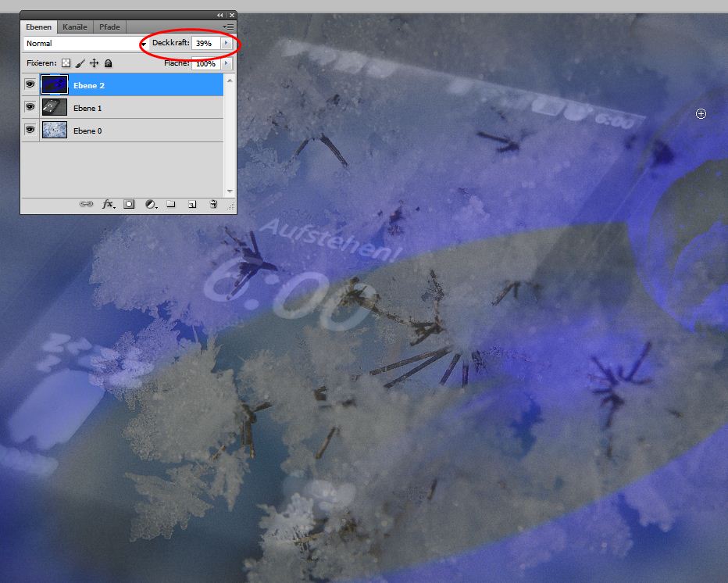Open the layer style fx menu
This screenshot has height=583, width=728.
coord(108,204)
